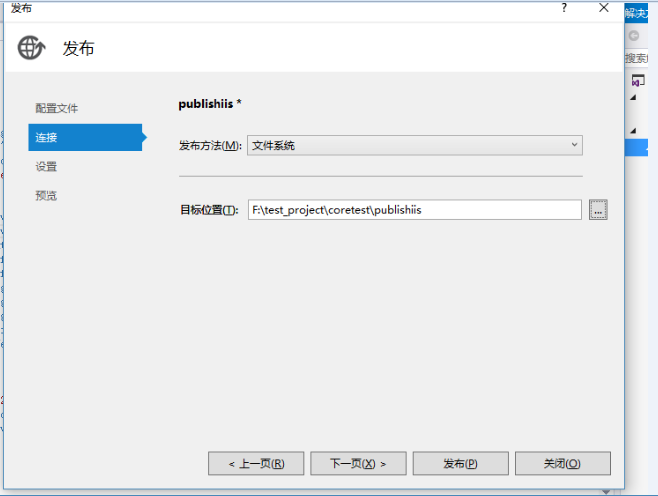Image resolution: width=658 pixels, height=496 pixels.
Task: Click the back arrow icon in Solution Explorer
Action: 634,36
